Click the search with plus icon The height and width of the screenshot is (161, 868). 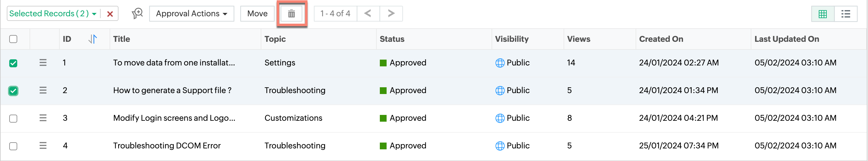point(137,14)
